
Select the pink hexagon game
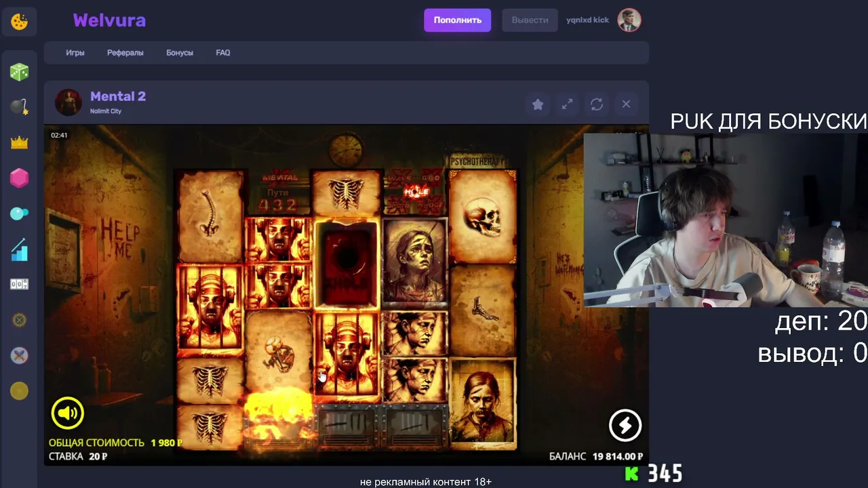19,178
